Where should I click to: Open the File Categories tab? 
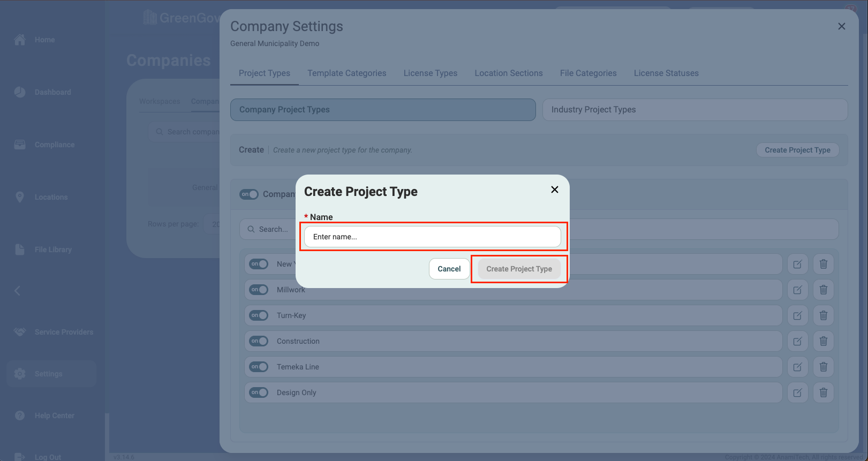588,73
